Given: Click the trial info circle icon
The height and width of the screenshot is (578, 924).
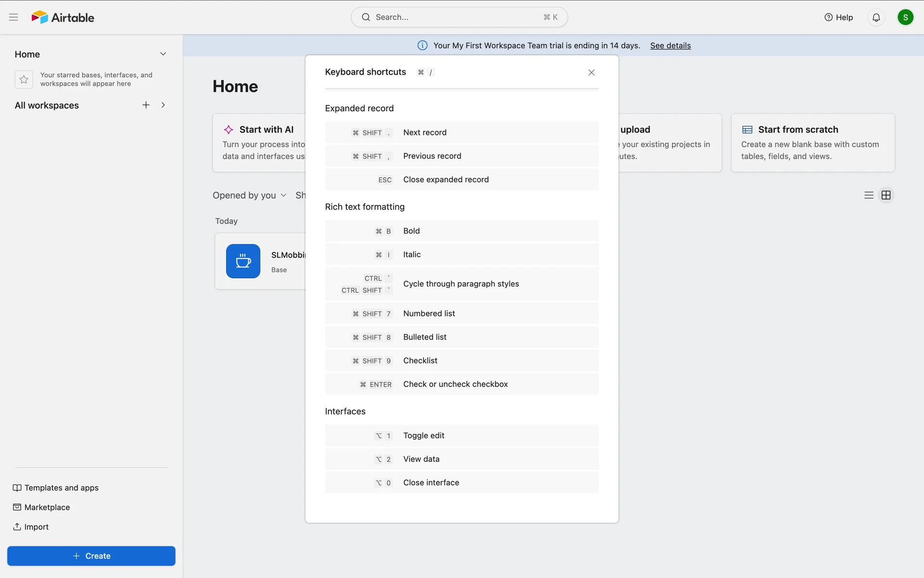Looking at the screenshot, I should pyautogui.click(x=422, y=45).
